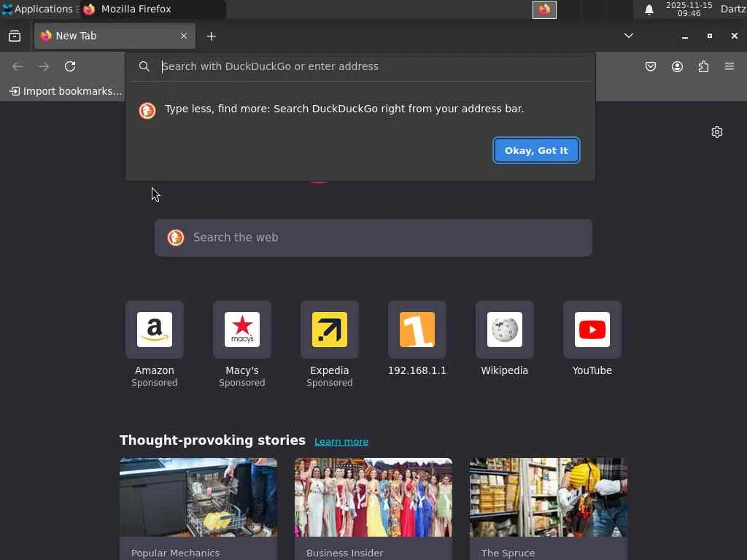Click the DuckDuckGo icon in the tip banner
This screenshot has height=560, width=747.
pos(147,111)
